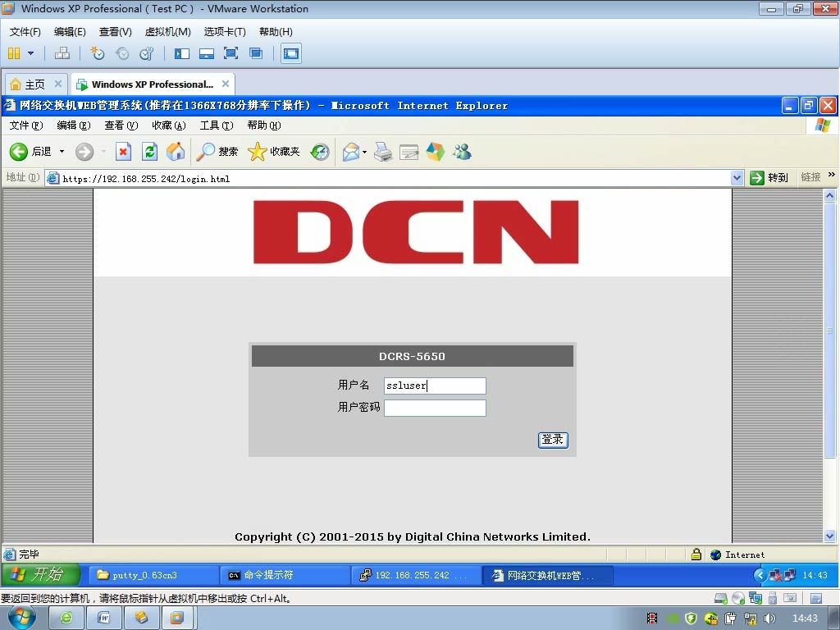Viewport: 840px width, 630px height.
Task: Click the IE print icon
Action: 383,152
